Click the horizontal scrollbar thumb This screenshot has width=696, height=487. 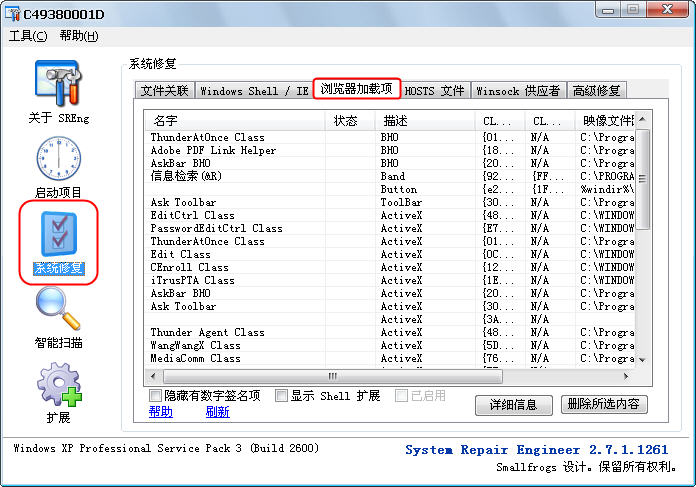pyautogui.click(x=333, y=376)
